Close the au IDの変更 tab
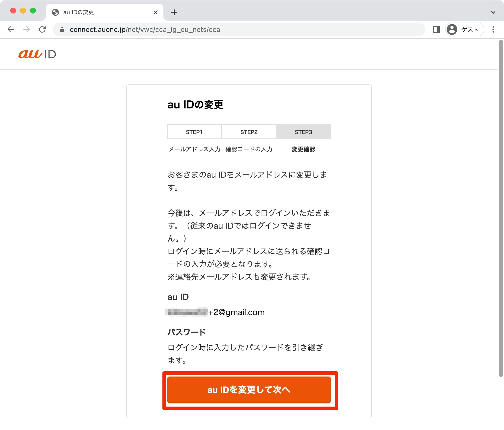 pyautogui.click(x=155, y=12)
